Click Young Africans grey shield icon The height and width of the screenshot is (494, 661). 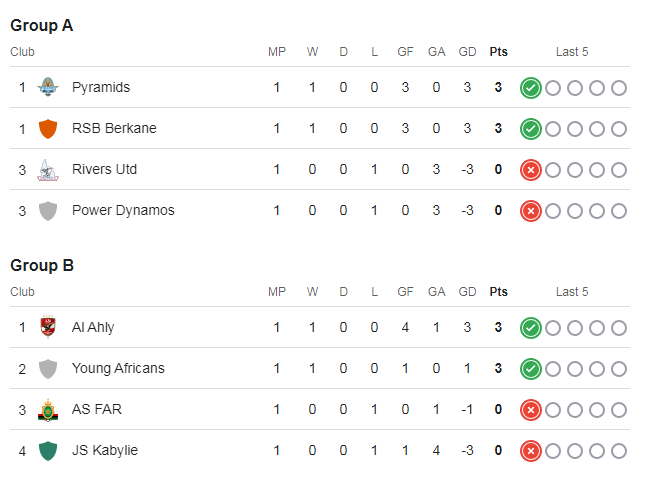pyautogui.click(x=47, y=369)
